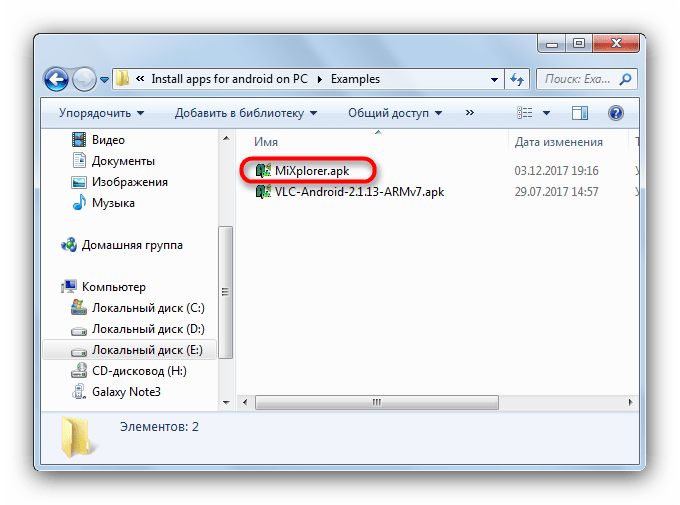Open recent pages dropdown beside Forward arrow

(x=104, y=80)
